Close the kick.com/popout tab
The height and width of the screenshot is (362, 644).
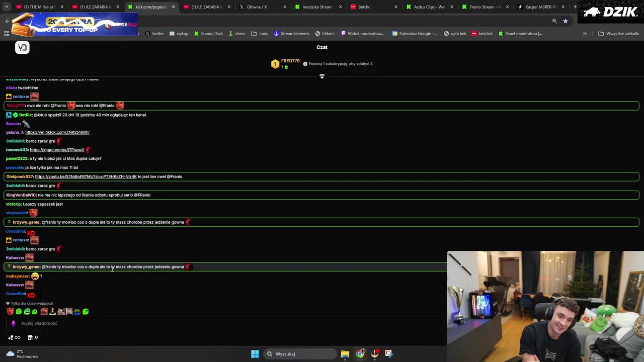coord(174,7)
